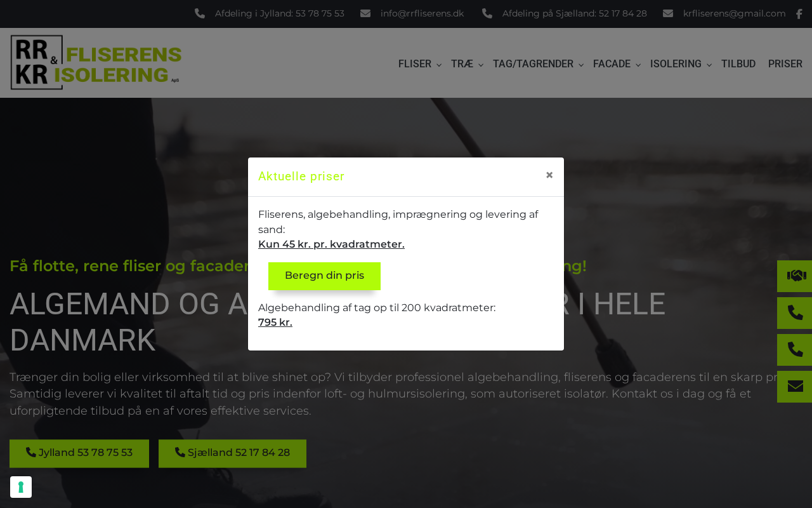Click the Sjælland 52 17 84 28 button

pos(232,453)
